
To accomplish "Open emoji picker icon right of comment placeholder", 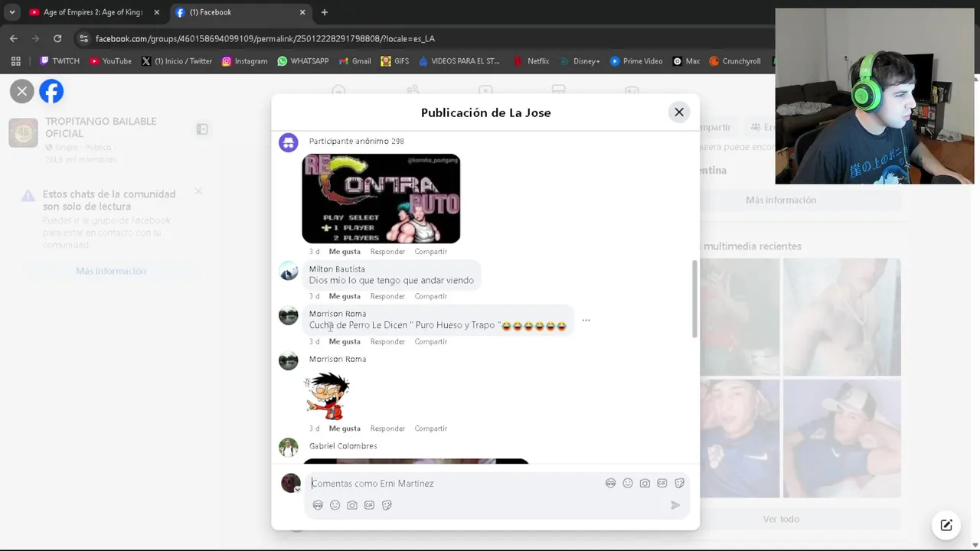I will click(x=628, y=484).
